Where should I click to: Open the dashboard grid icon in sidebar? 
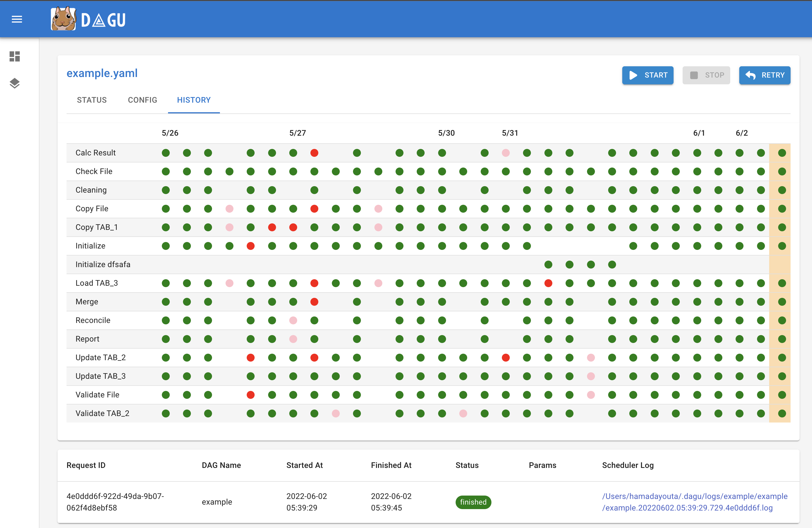(x=15, y=56)
